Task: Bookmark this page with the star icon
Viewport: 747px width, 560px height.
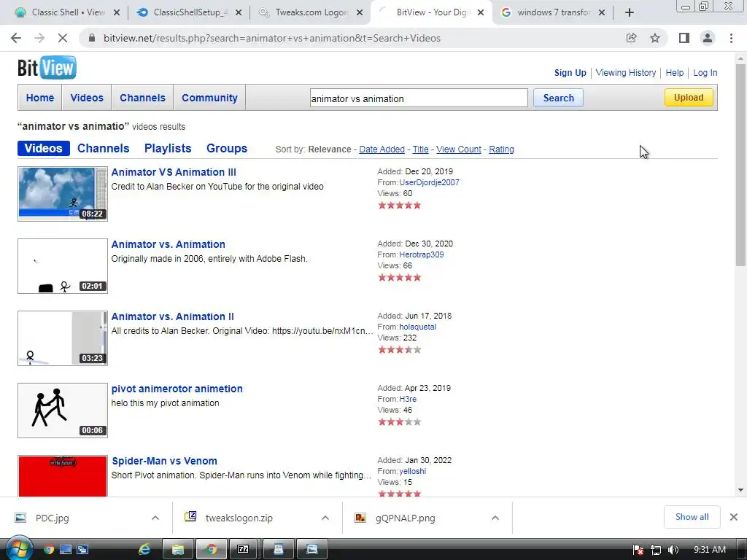Action: click(x=655, y=38)
